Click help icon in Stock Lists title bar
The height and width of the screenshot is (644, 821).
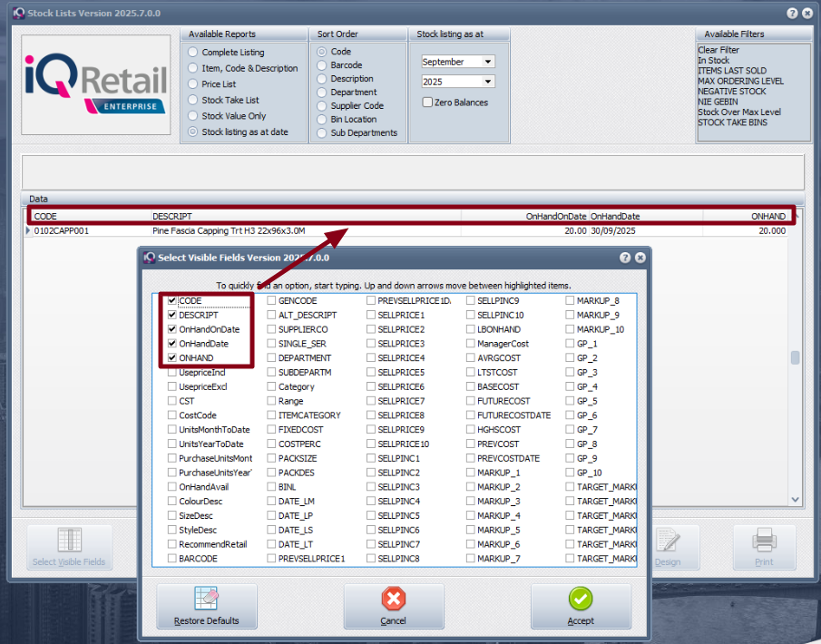(x=792, y=14)
